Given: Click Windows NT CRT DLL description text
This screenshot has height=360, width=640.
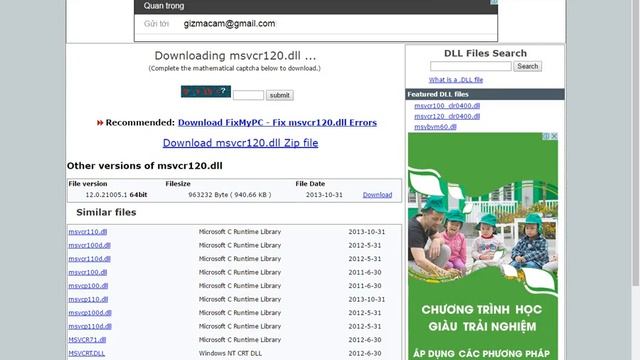Looking at the screenshot, I should [230, 353].
